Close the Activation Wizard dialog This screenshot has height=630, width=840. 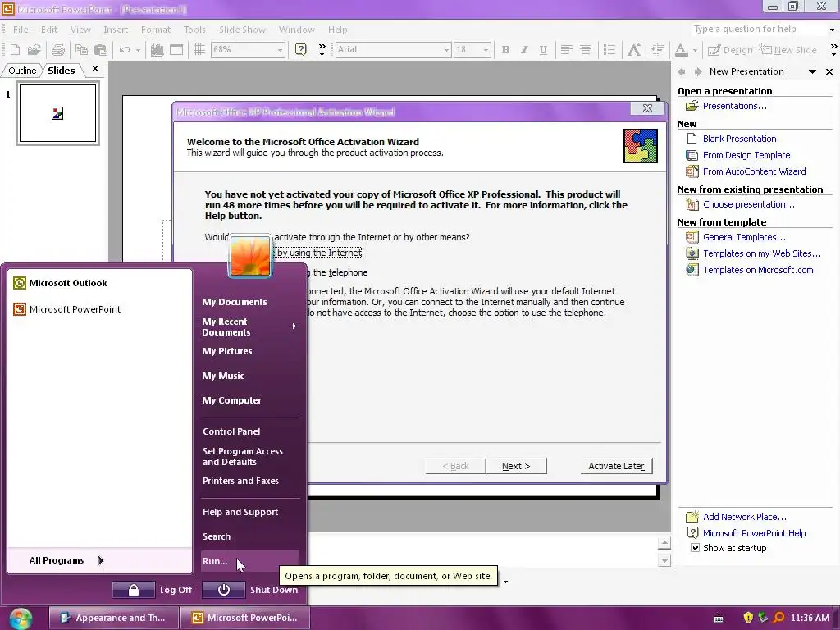(647, 108)
